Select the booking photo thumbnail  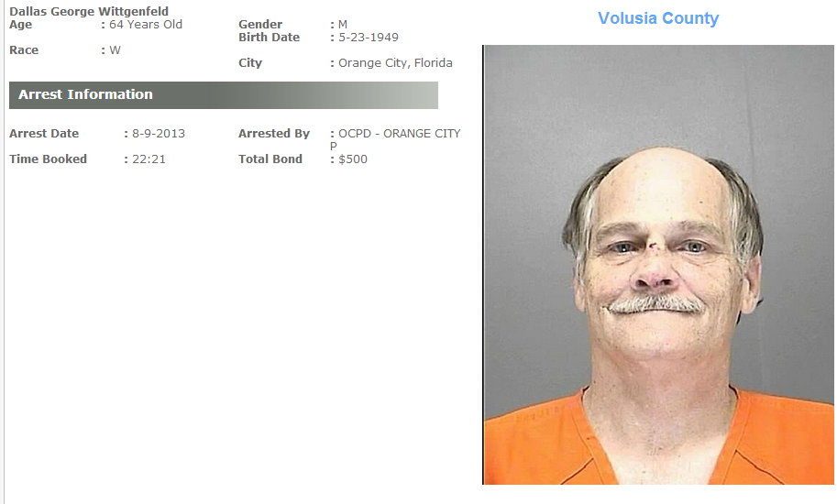[x=659, y=265]
